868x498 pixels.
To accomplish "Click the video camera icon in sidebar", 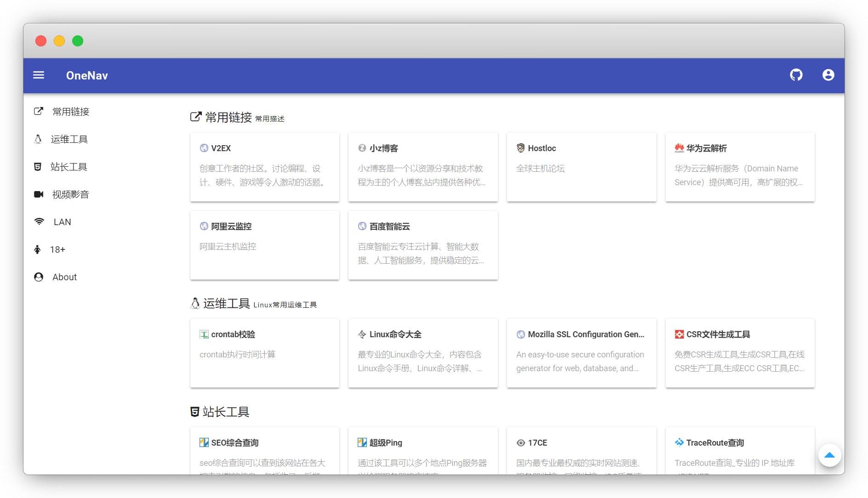I will tap(39, 194).
